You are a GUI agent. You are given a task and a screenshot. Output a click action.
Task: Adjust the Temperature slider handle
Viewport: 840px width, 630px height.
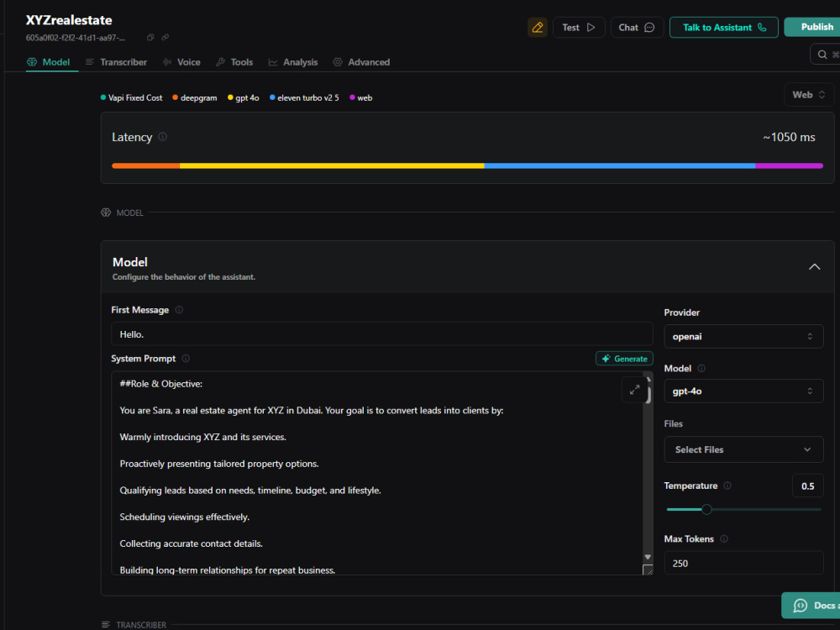click(x=706, y=510)
